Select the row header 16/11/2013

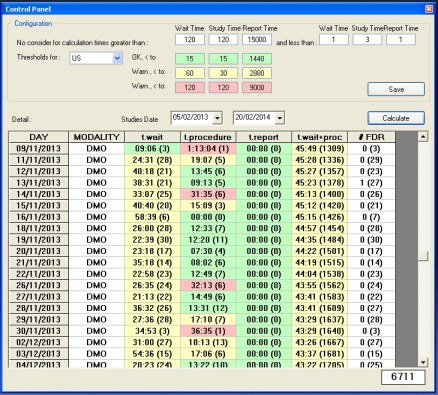pos(39,217)
